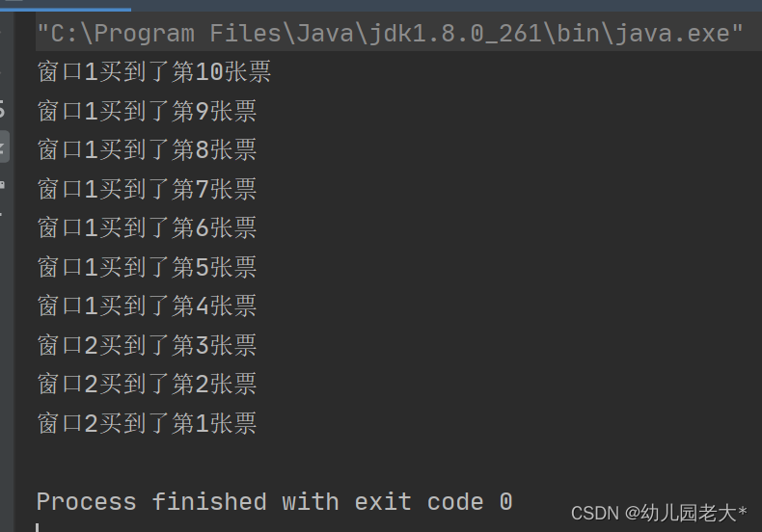The height and width of the screenshot is (532, 762).
Task: Click the line 窗口2买到了第3张票
Action: (147, 345)
